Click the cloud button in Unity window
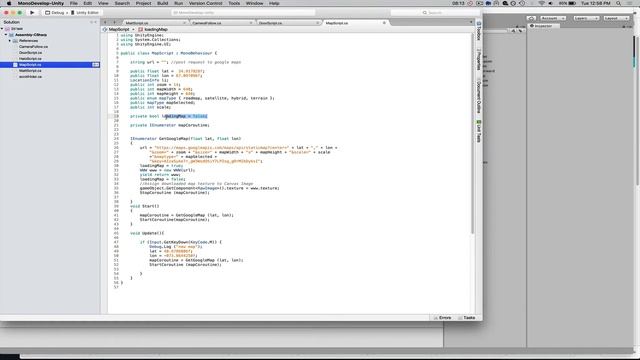Screen dimensions: 640x360 click(x=531, y=18)
